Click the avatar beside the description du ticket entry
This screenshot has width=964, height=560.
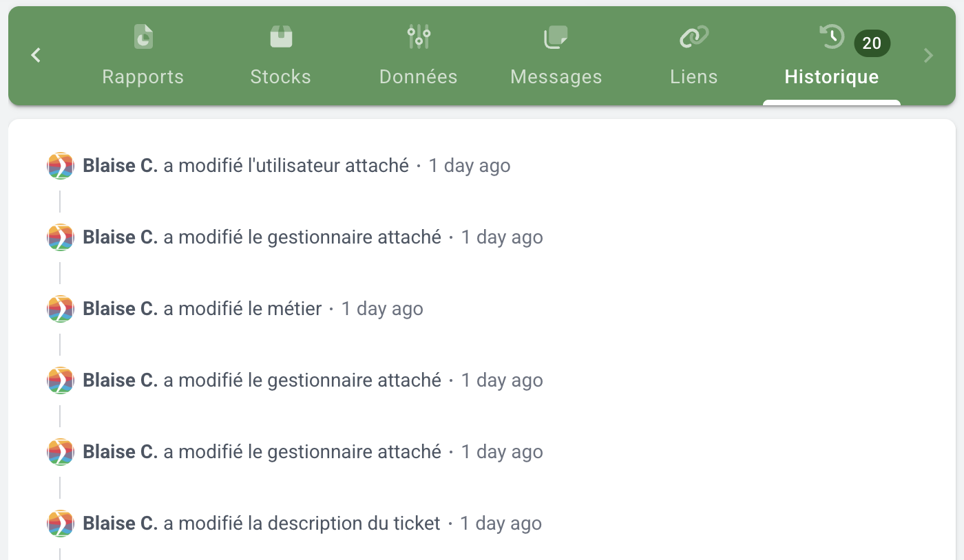pos(61,524)
